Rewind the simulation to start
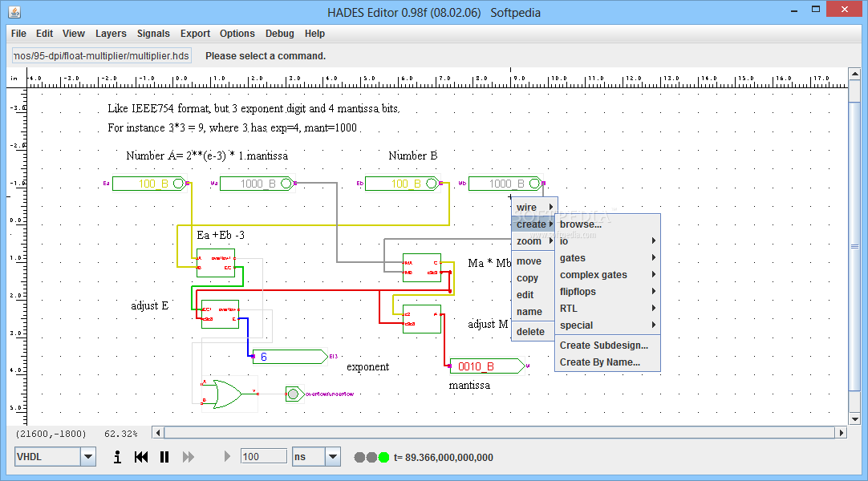 tap(141, 457)
